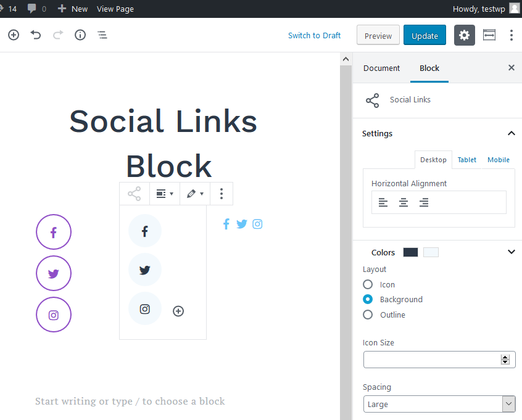This screenshot has height=420, width=522.
Task: Toggle the settings gear sidebar
Action: pos(465,35)
